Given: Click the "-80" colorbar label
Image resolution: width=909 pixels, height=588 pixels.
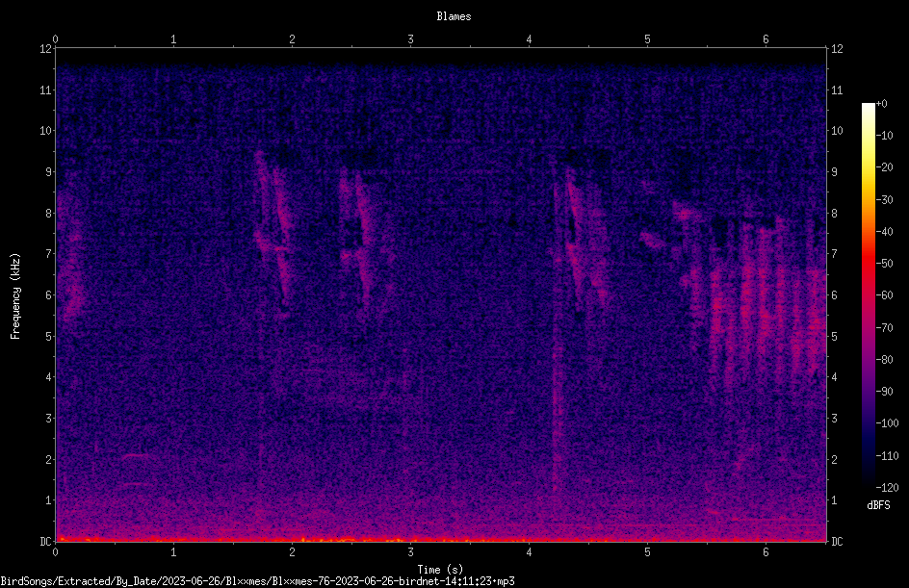Looking at the screenshot, I should pyautogui.click(x=884, y=360).
